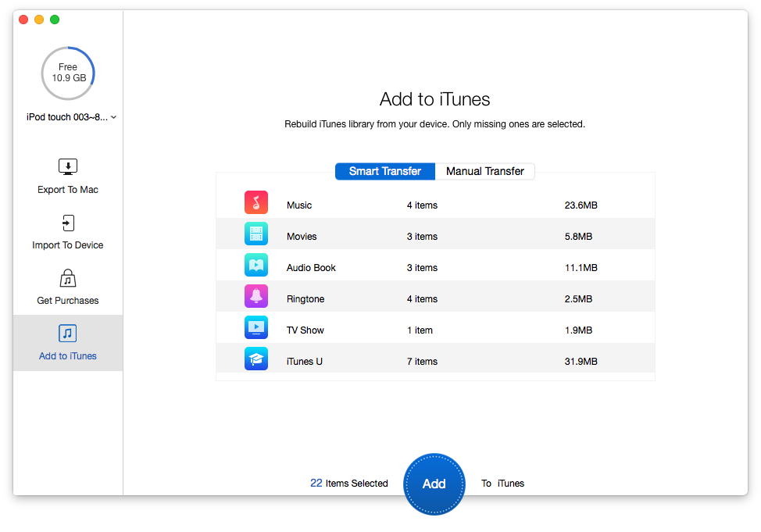Maximize the window with the green button
Screen dimensions: 761x532
(x=55, y=20)
